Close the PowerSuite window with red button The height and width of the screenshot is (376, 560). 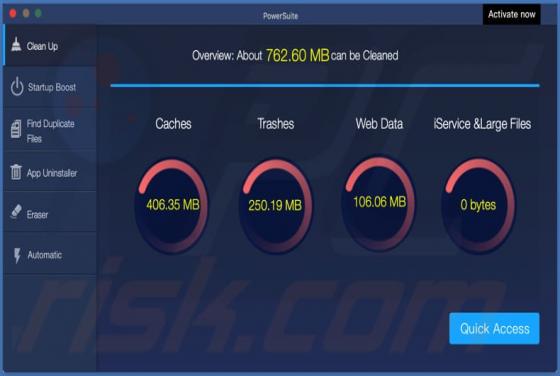tap(13, 14)
